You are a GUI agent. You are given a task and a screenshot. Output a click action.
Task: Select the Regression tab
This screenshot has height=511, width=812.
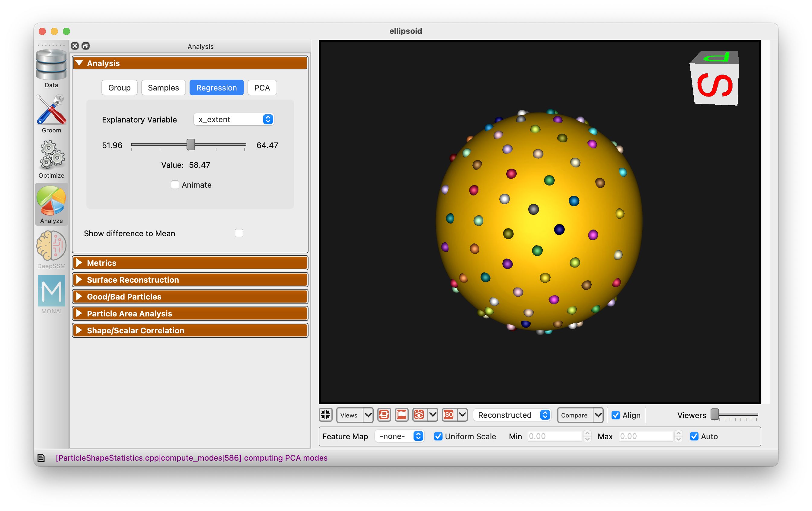(216, 88)
